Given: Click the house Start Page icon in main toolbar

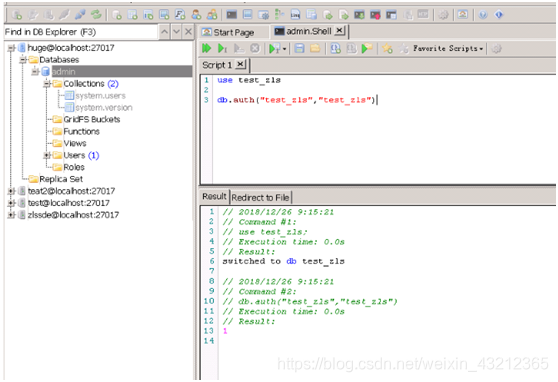Looking at the screenshot, I should tap(462, 15).
